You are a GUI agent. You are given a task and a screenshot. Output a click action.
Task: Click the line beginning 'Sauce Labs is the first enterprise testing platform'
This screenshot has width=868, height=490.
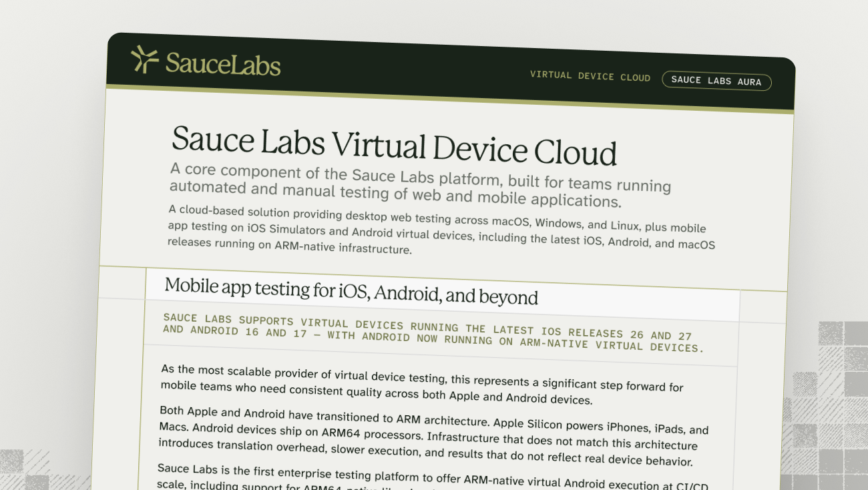coord(433,477)
